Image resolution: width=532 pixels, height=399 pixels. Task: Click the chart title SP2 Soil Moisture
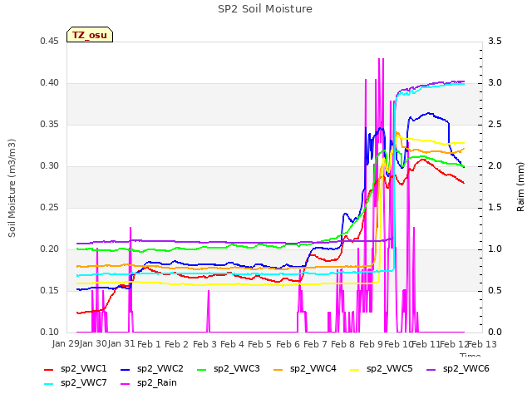click(x=265, y=9)
